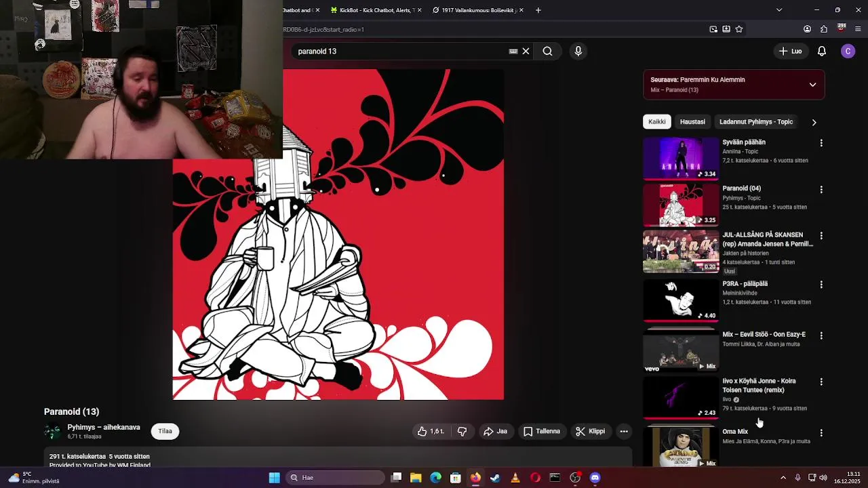
Task: Click the YouTube search magnifier button
Action: click(547, 51)
